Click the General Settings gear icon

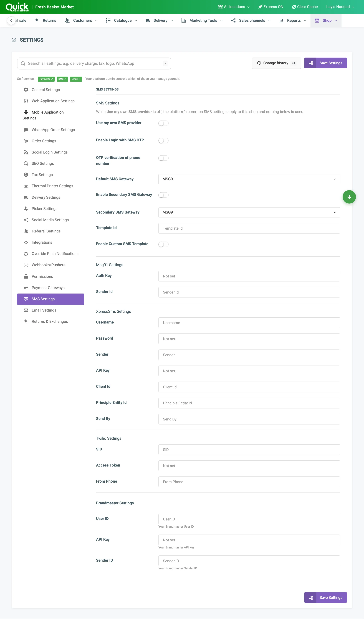(x=26, y=90)
